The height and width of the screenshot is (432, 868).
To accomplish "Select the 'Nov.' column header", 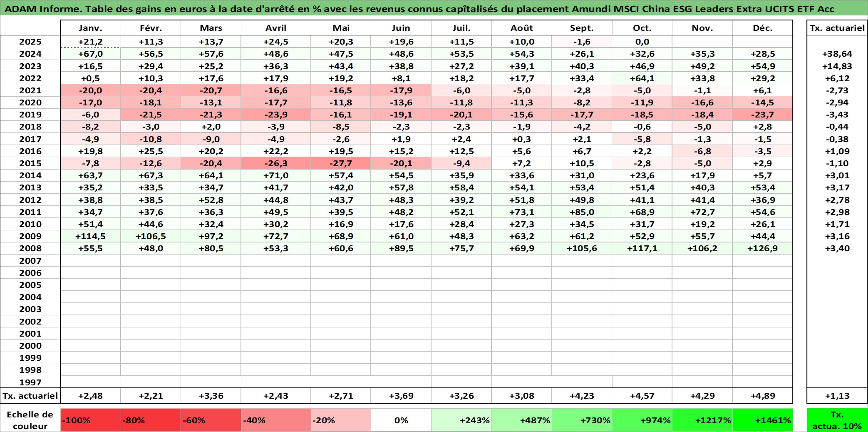I will pos(702,28).
